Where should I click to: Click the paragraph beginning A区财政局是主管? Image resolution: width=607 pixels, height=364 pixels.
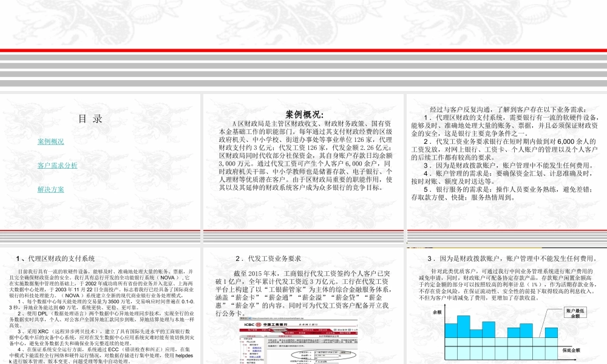point(305,155)
